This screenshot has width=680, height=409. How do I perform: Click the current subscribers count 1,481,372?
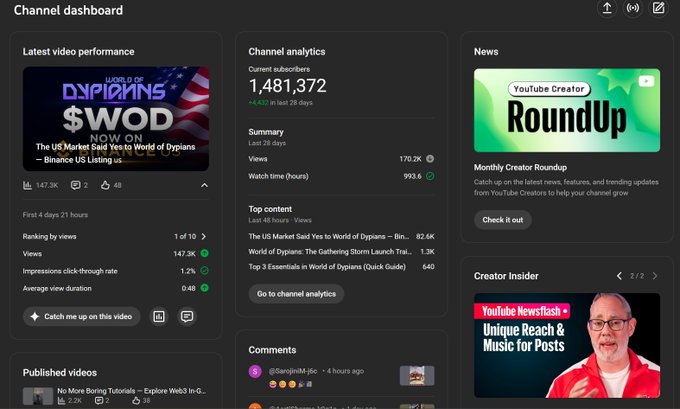click(288, 86)
